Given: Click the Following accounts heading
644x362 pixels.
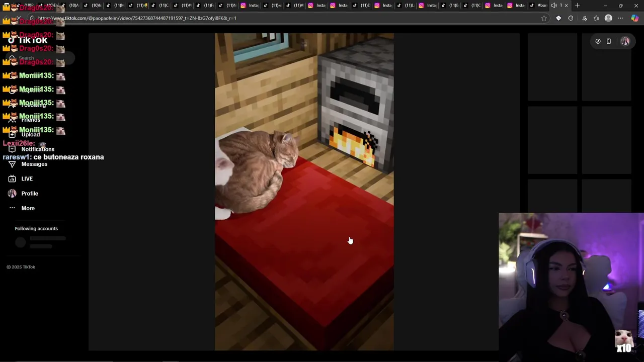Looking at the screenshot, I should pos(36,229).
